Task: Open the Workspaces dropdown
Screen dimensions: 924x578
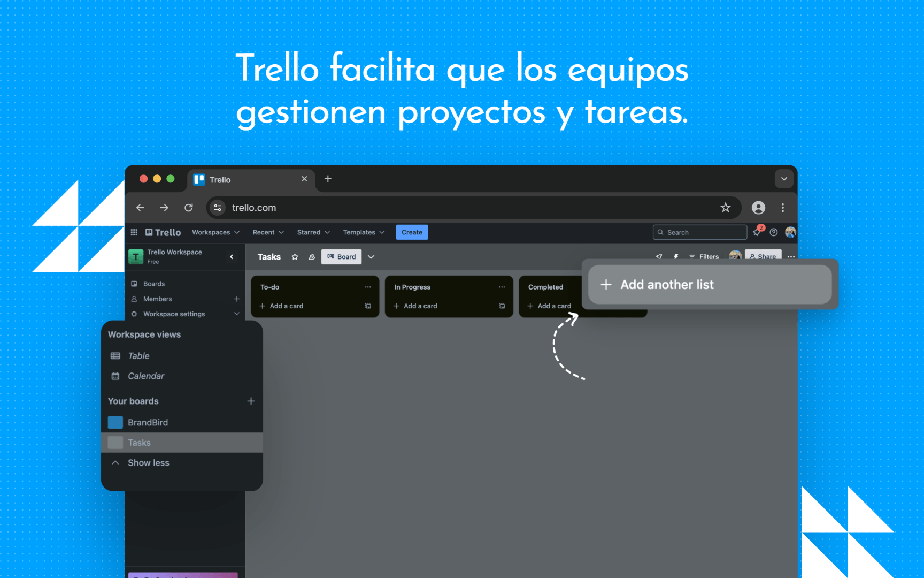Action: coord(215,232)
